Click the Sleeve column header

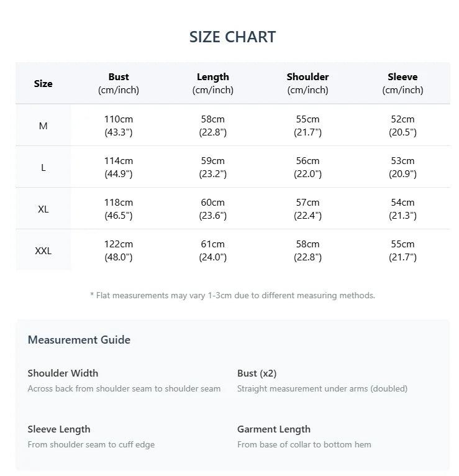tap(402, 83)
